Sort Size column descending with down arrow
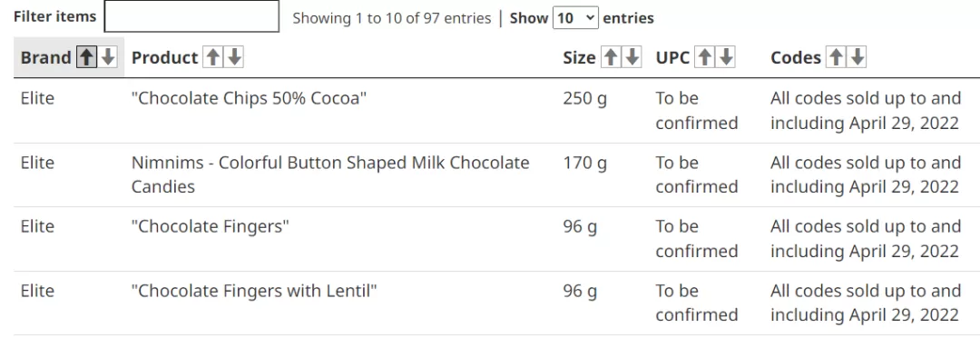The image size is (980, 338). (x=632, y=57)
